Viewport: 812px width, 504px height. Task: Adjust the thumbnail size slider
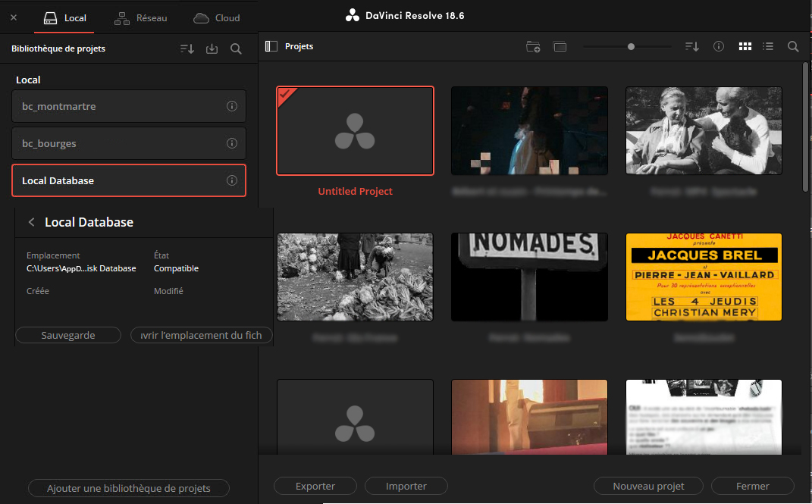[631, 46]
